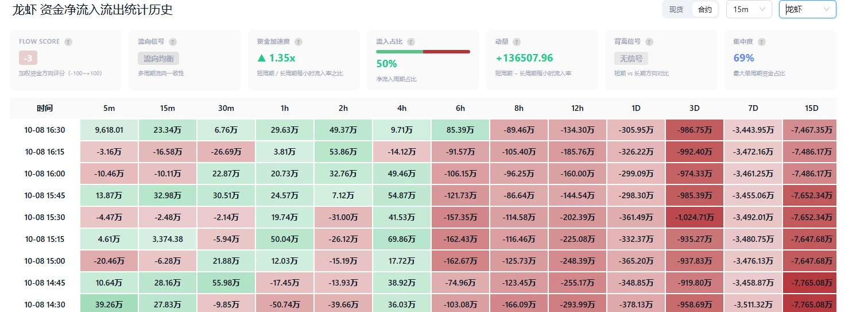Image resolution: width=868 pixels, height=312 pixels.
Task: Click the -3 flow score badge
Action: pos(28,58)
